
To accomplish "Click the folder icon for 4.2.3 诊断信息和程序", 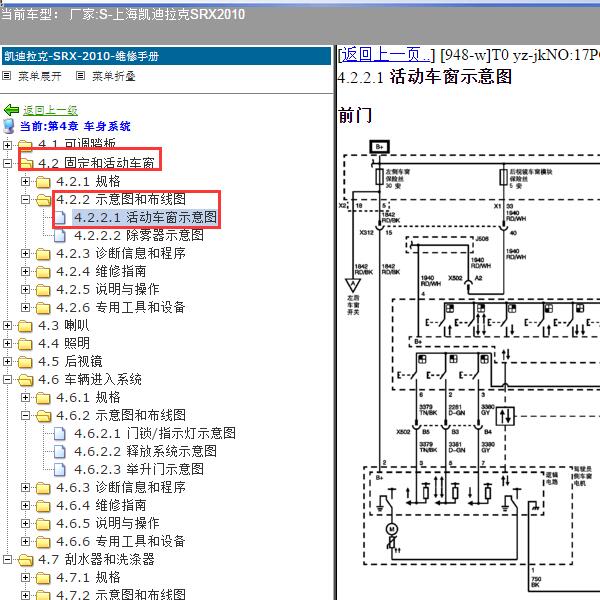I will pyautogui.click(x=43, y=254).
